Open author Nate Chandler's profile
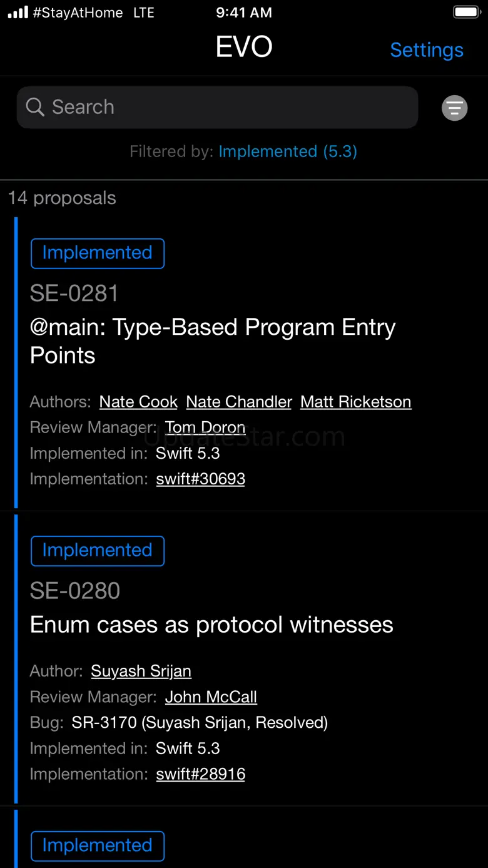This screenshot has width=488, height=868. pyautogui.click(x=239, y=402)
